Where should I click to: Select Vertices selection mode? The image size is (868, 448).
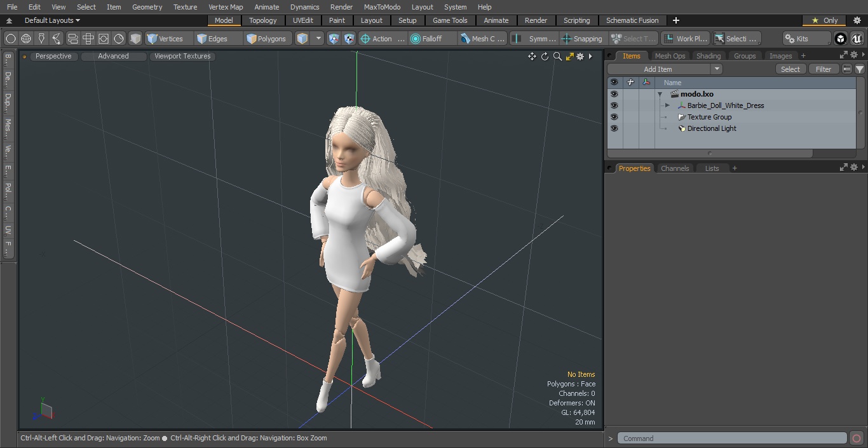coord(169,39)
